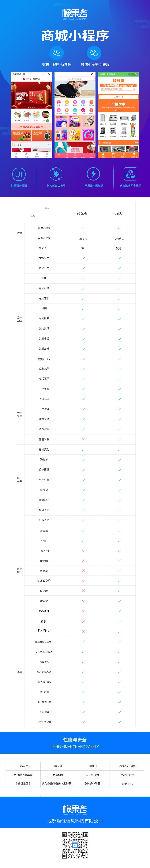Screen dimensions: 150x868
Task: Click the UI 海量精美界面 icon
Action: click(x=19, y=175)
